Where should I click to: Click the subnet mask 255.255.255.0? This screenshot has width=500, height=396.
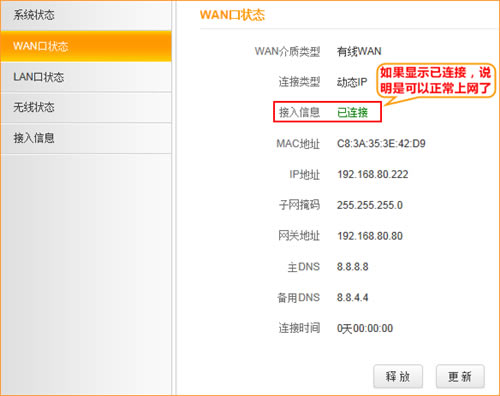point(370,205)
